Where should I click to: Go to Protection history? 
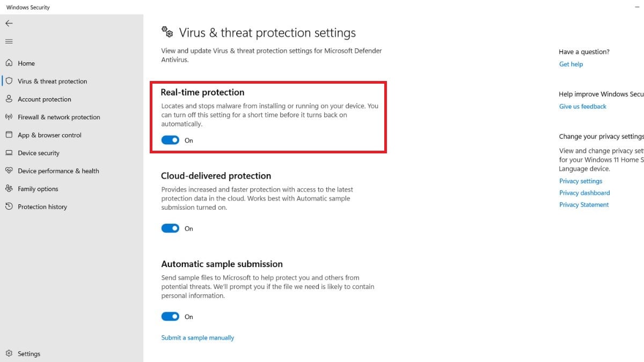click(42, 207)
